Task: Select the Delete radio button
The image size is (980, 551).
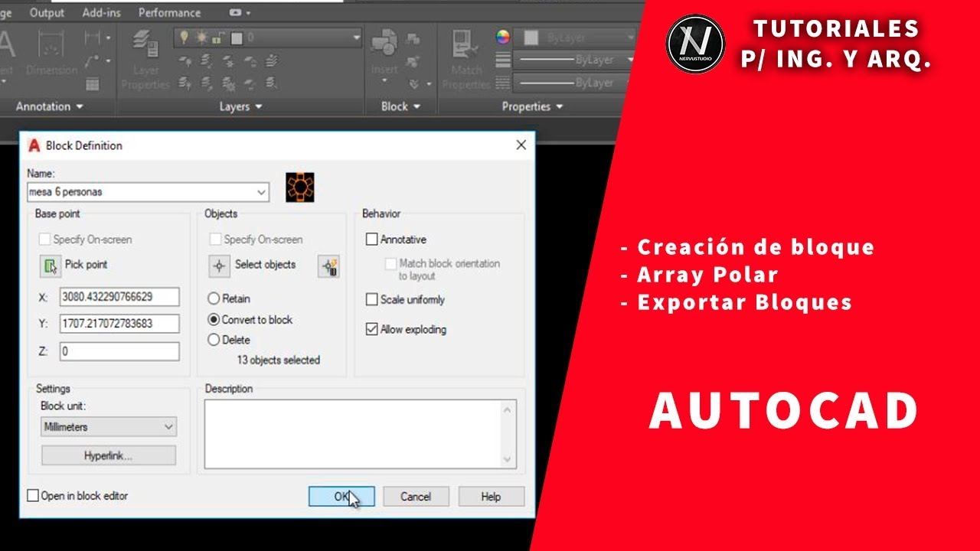Action: pos(214,340)
